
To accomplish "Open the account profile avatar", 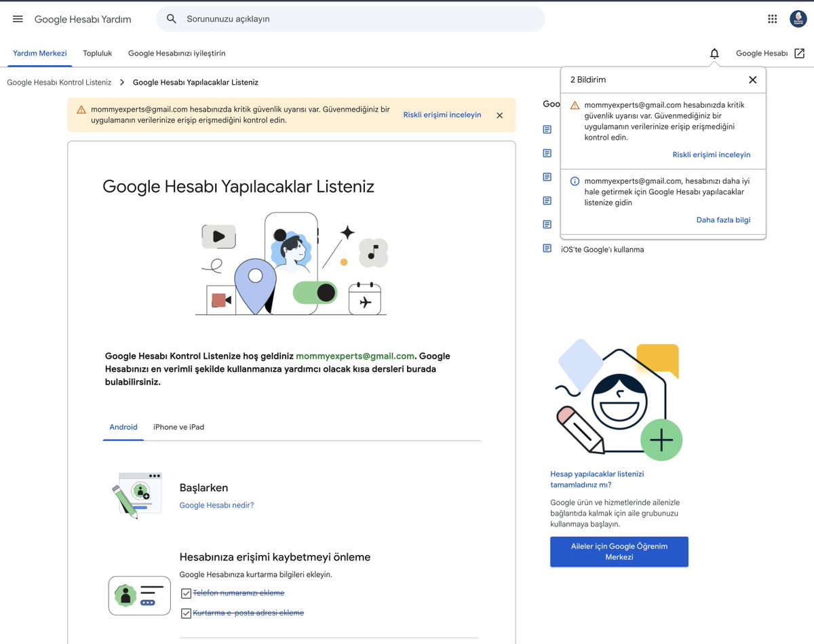I will (x=798, y=19).
